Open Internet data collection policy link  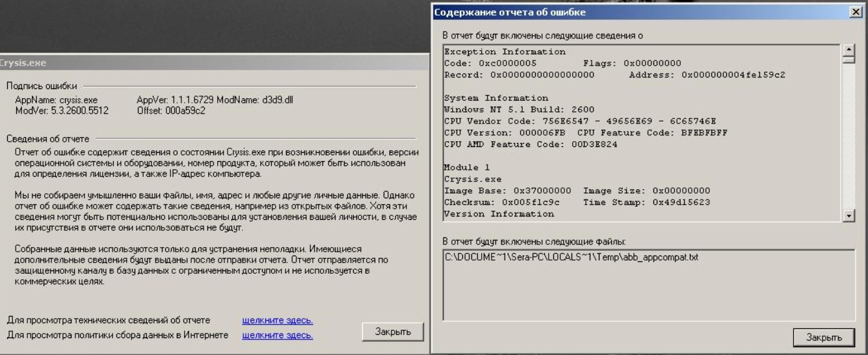277,335
